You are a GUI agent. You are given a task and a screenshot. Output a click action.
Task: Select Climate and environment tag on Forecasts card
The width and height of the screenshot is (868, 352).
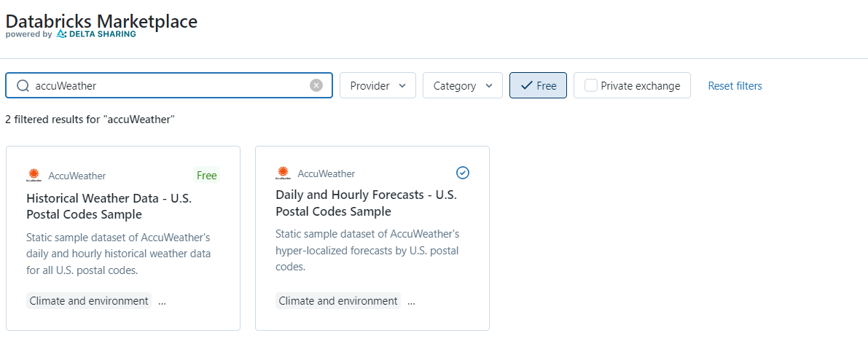(x=338, y=301)
